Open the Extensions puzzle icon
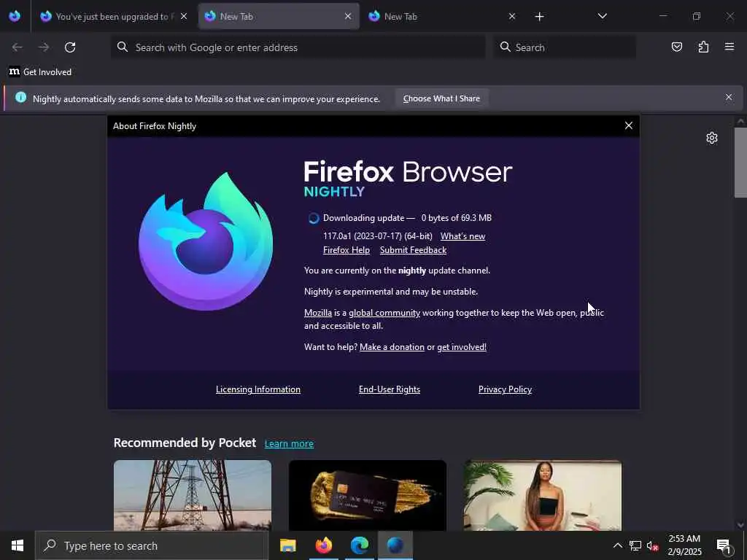This screenshot has width=747, height=560. (703, 47)
